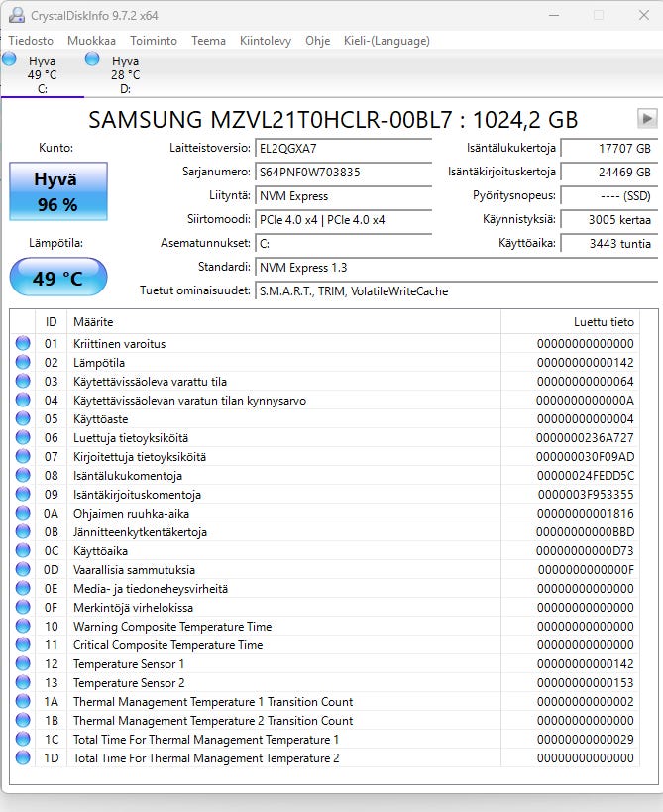Screen dimensions: 663x812
Task: Click the ID column header
Action: pyautogui.click(x=51, y=321)
